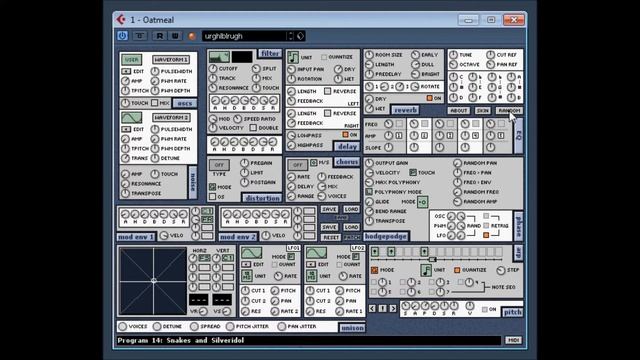Click the oscs section label
This screenshot has width=640, height=360.
pos(184,103)
